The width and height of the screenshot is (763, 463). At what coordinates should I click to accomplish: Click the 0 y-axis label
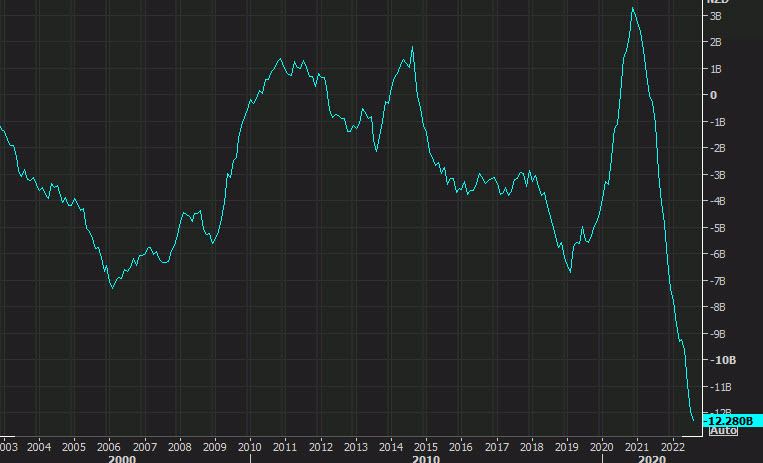713,95
